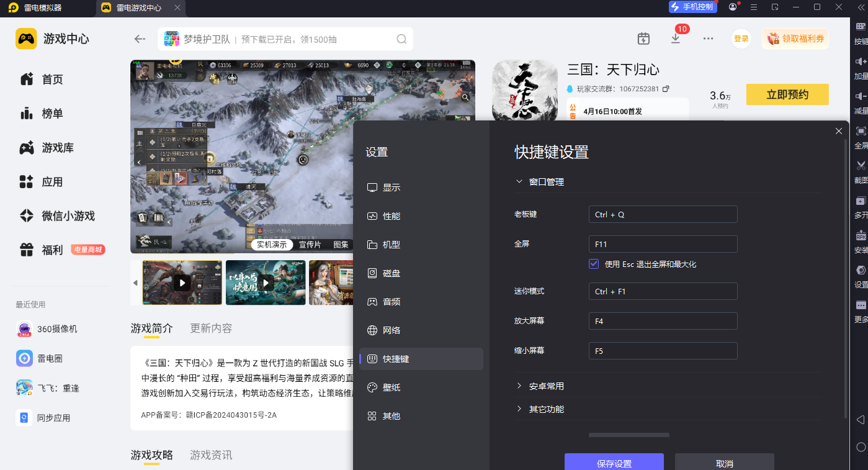Open 网络 settings category
This screenshot has height=470, width=868.
tap(421, 330)
